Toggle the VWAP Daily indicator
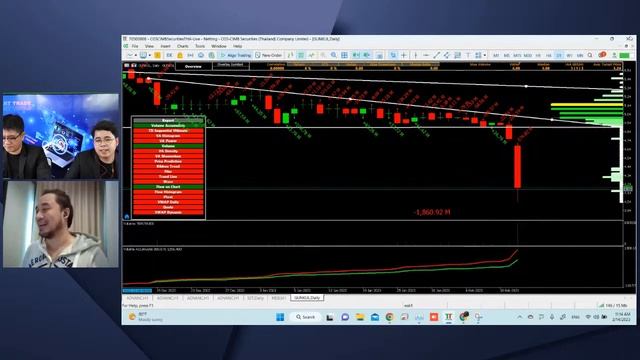Viewport: 640px width, 360px height. pyautogui.click(x=168, y=202)
